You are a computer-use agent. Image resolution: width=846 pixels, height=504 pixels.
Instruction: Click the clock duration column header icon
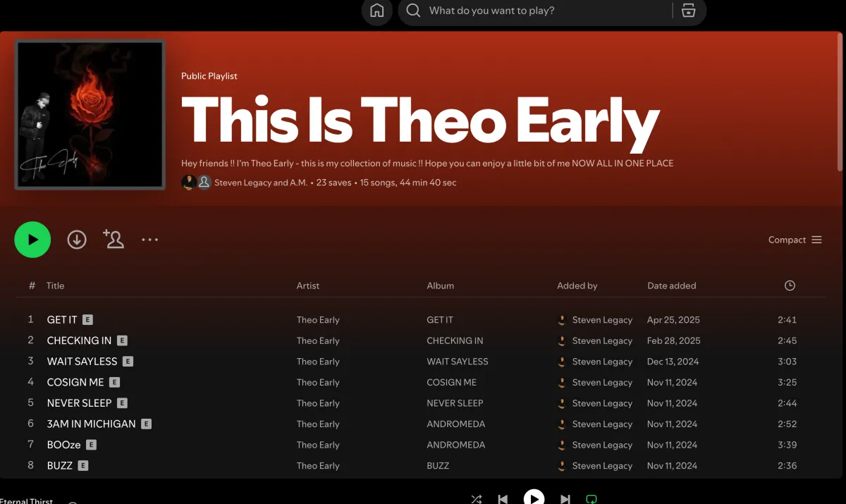tap(790, 285)
